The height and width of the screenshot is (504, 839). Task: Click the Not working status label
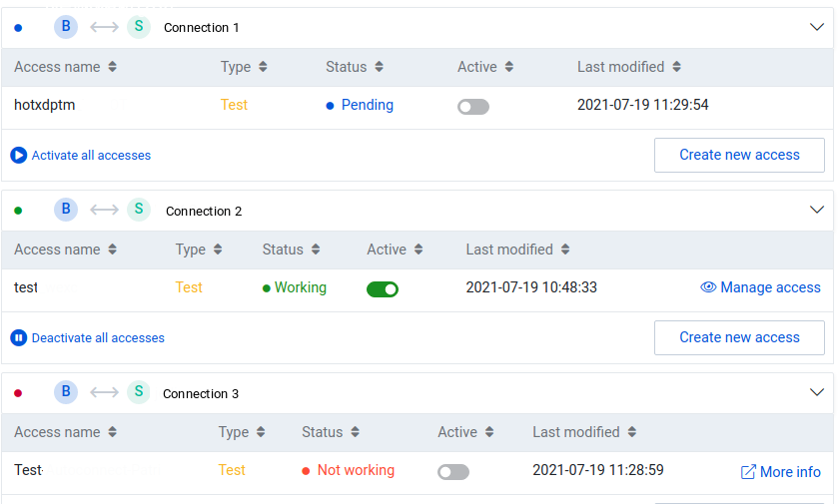pyautogui.click(x=356, y=470)
